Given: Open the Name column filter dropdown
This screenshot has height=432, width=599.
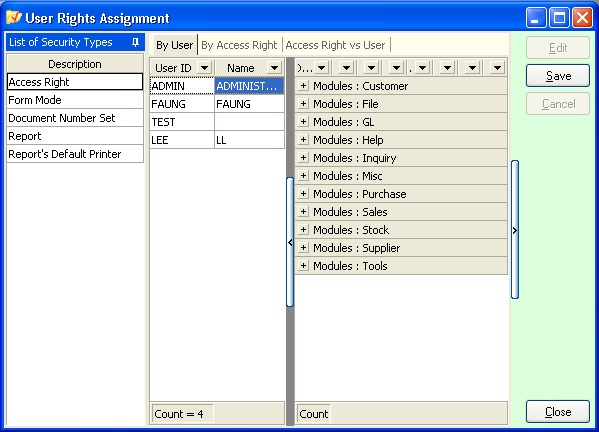Looking at the screenshot, I should click(x=274, y=68).
